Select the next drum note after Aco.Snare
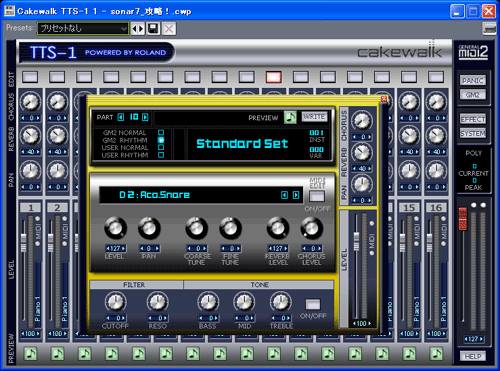The width and height of the screenshot is (500, 371). pyautogui.click(x=296, y=195)
